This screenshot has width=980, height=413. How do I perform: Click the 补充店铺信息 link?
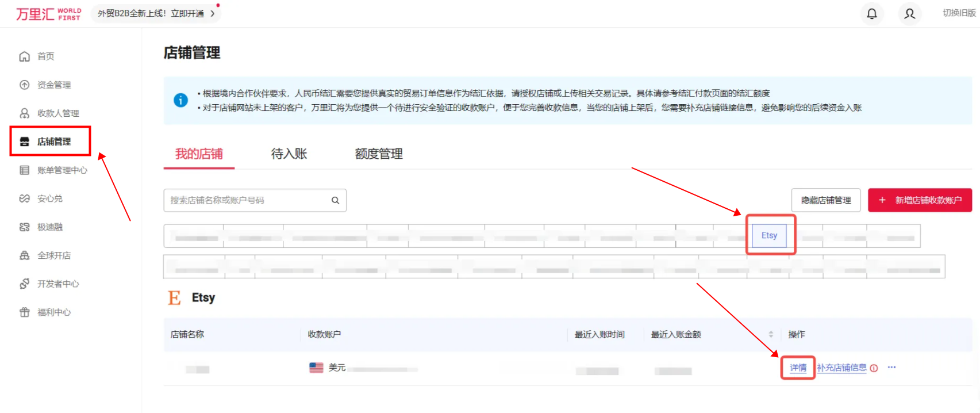coord(841,368)
